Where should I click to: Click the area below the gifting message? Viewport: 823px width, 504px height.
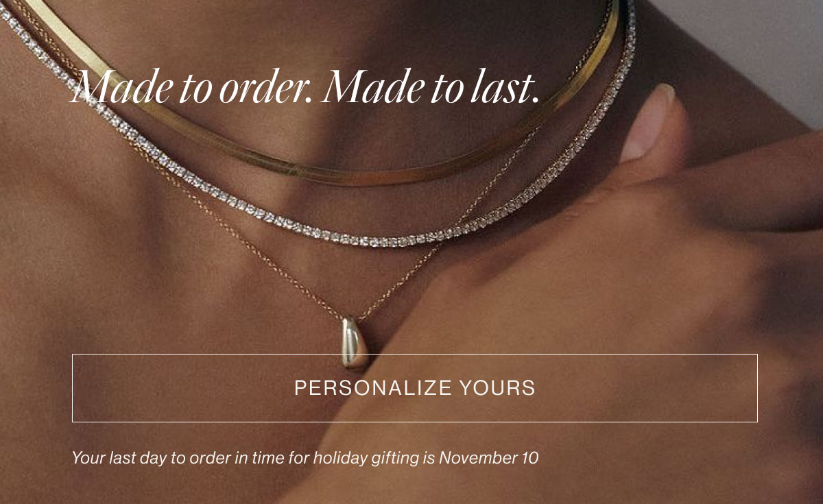tap(411, 487)
